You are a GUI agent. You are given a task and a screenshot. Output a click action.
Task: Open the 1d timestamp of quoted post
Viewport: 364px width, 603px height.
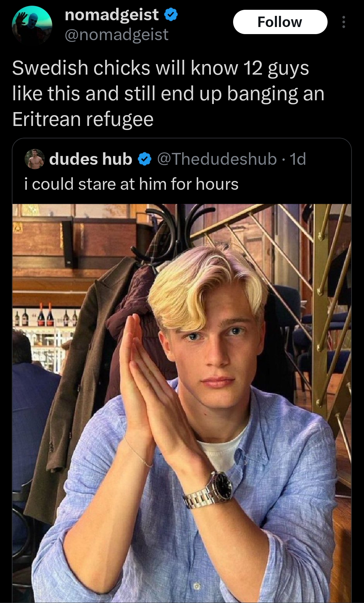point(298,159)
